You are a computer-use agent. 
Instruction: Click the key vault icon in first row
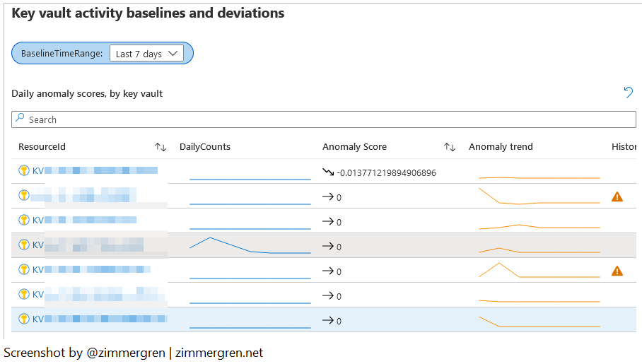(x=24, y=170)
